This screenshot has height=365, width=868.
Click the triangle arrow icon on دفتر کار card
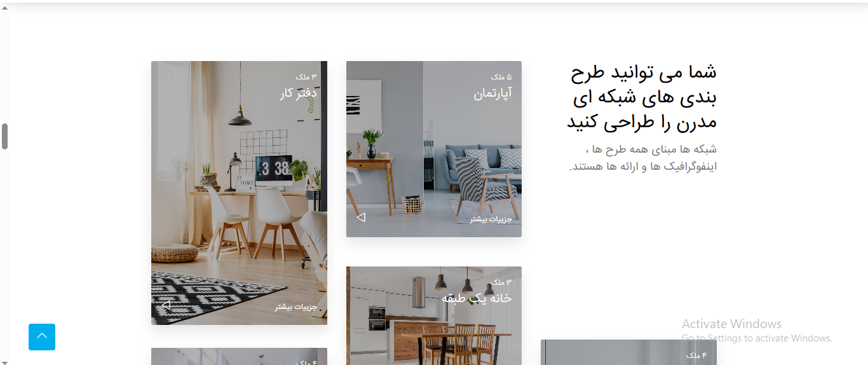point(166,305)
